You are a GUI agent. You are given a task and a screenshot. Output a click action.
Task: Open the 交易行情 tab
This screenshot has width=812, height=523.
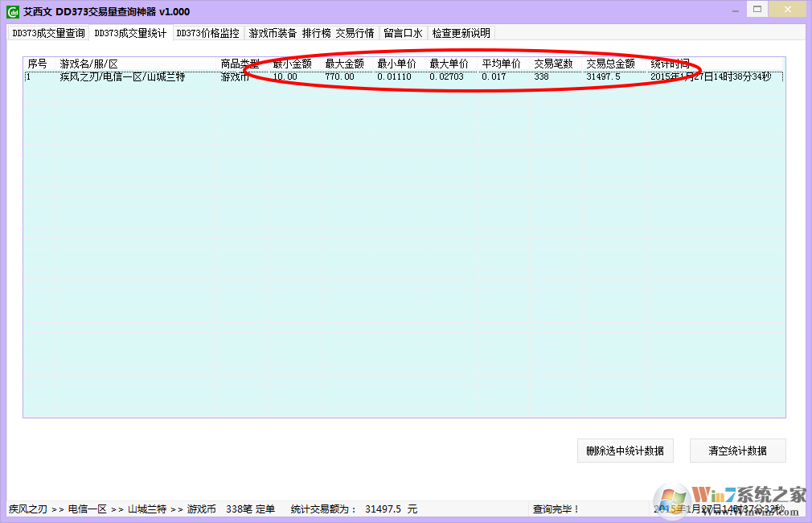click(355, 33)
